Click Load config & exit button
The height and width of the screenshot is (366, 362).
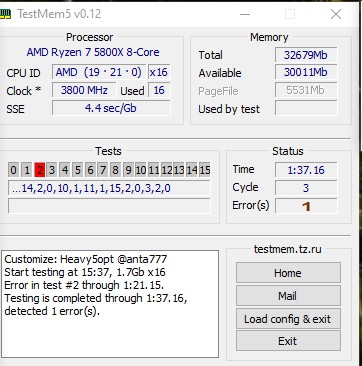[x=288, y=319]
